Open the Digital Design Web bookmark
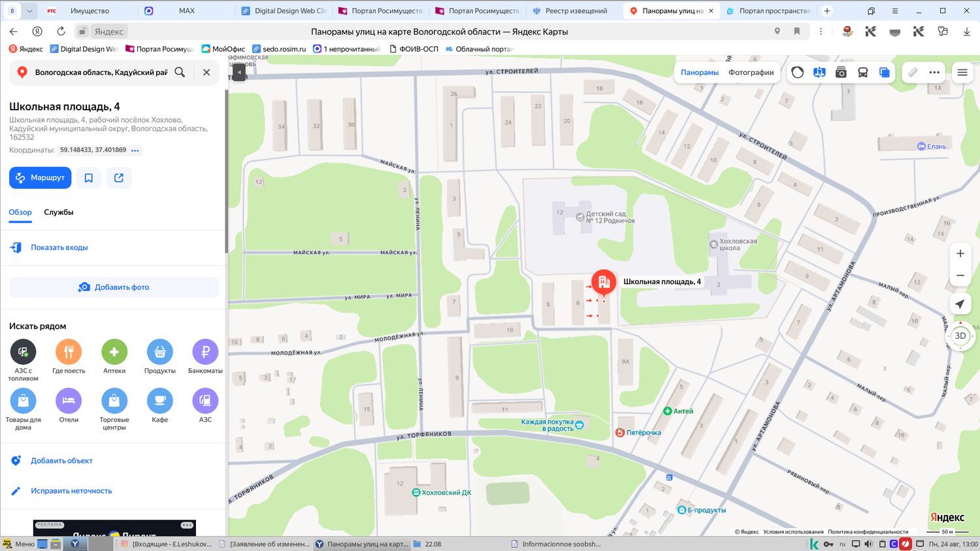 click(84, 49)
